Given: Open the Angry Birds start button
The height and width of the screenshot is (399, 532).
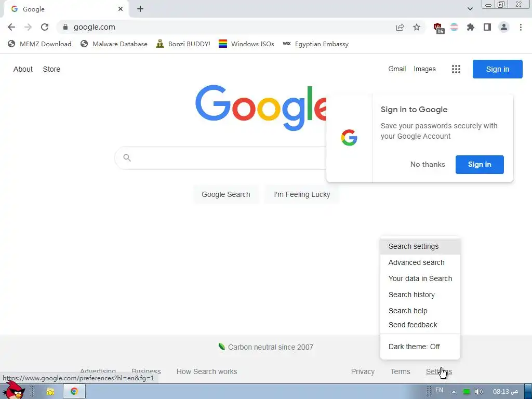Looking at the screenshot, I should (14, 391).
